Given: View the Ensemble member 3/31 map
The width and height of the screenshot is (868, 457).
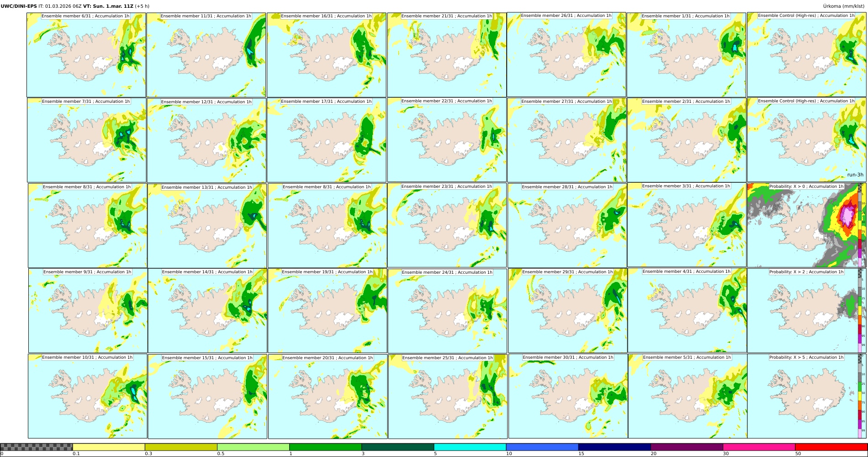Looking at the screenshot, I should tap(687, 225).
